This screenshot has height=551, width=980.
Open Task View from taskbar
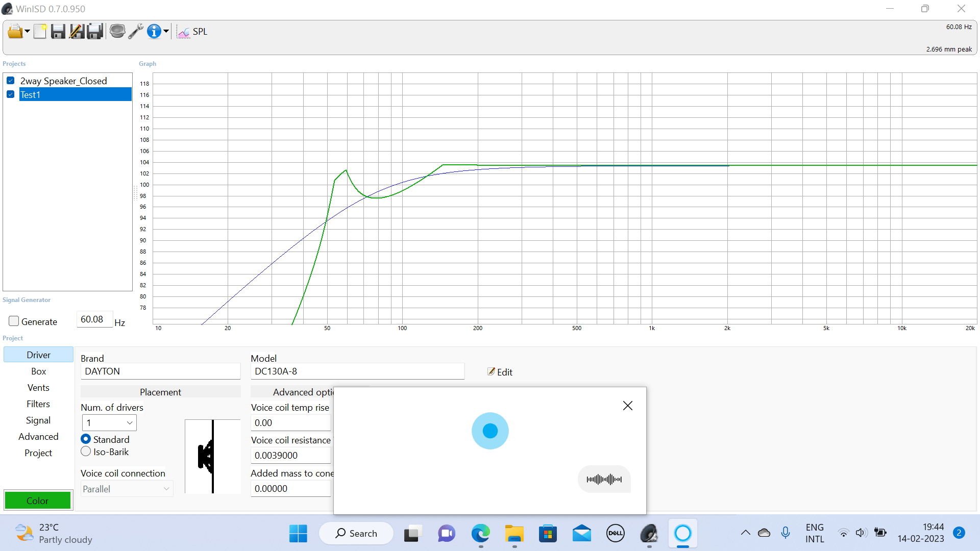[x=412, y=534]
